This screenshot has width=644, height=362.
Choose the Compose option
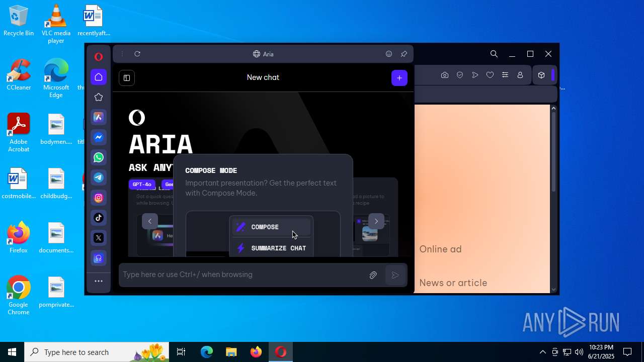[x=271, y=227]
